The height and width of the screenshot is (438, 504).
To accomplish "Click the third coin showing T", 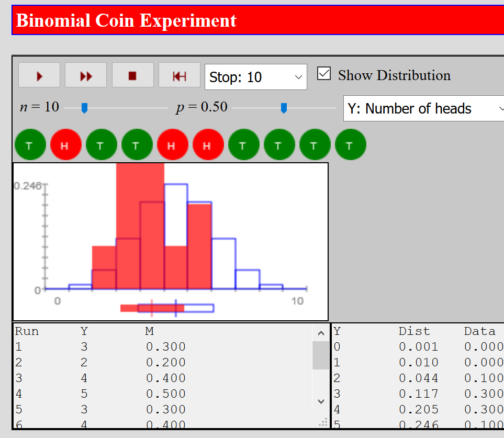I will tap(102, 144).
